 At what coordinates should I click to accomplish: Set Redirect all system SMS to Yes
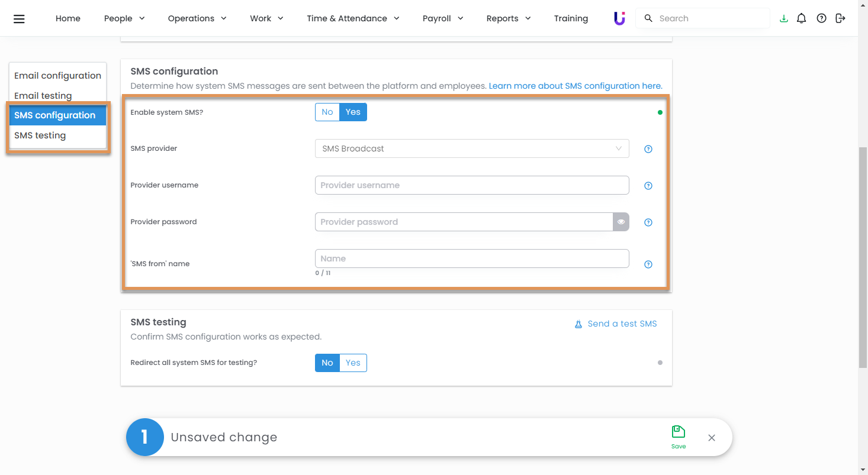(353, 363)
